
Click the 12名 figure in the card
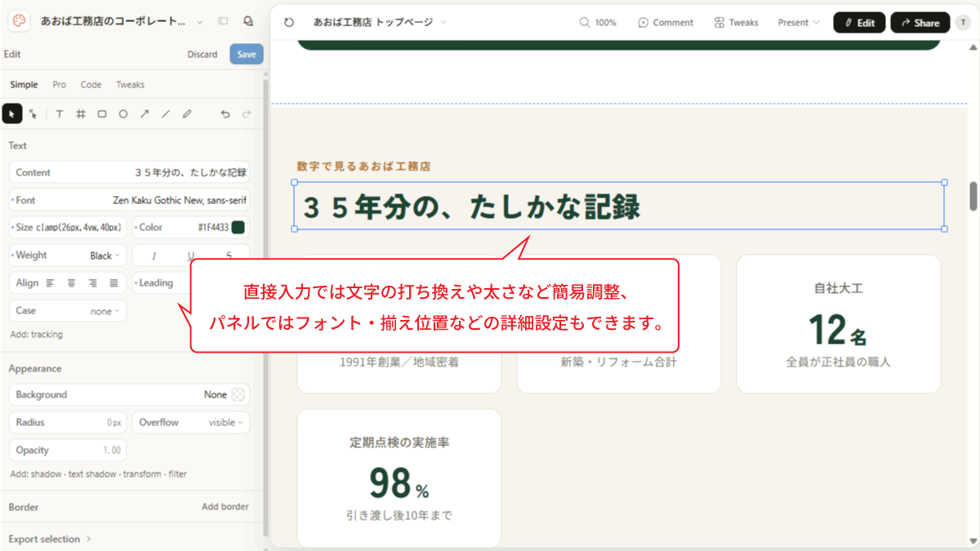pyautogui.click(x=838, y=330)
